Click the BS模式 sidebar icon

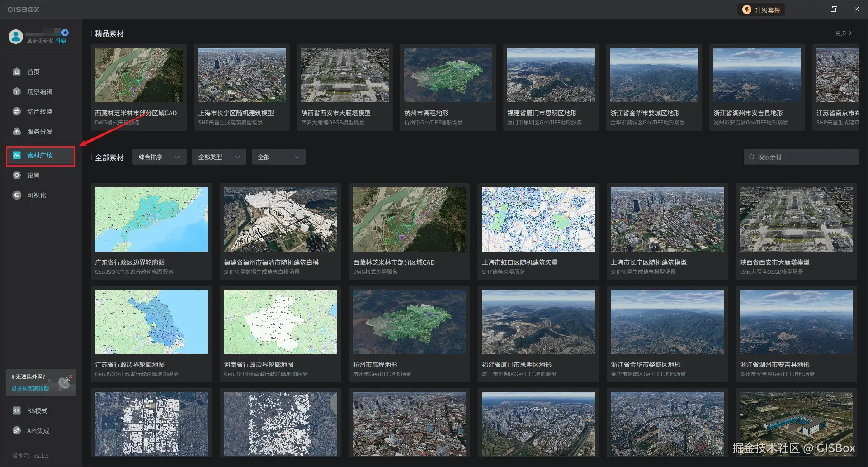click(17, 410)
